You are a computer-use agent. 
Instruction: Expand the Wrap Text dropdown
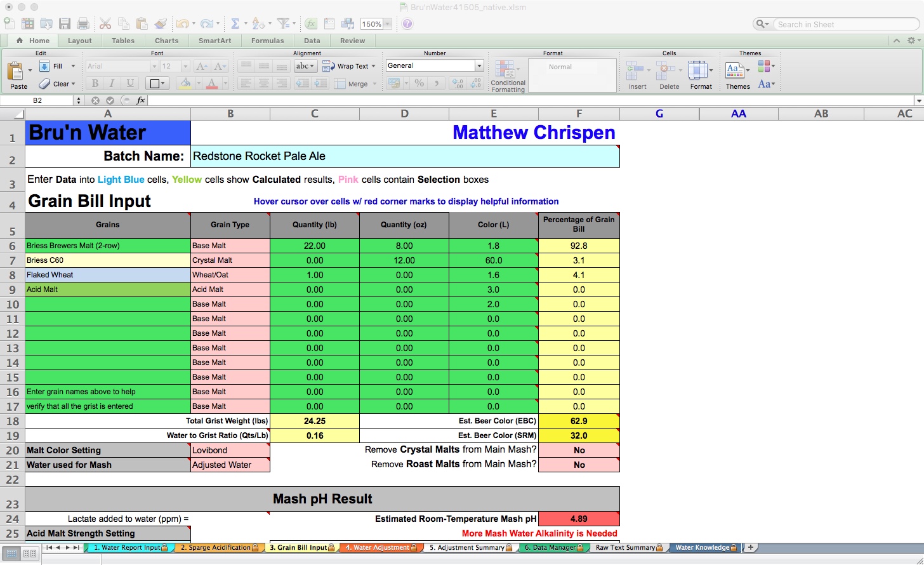pos(373,66)
